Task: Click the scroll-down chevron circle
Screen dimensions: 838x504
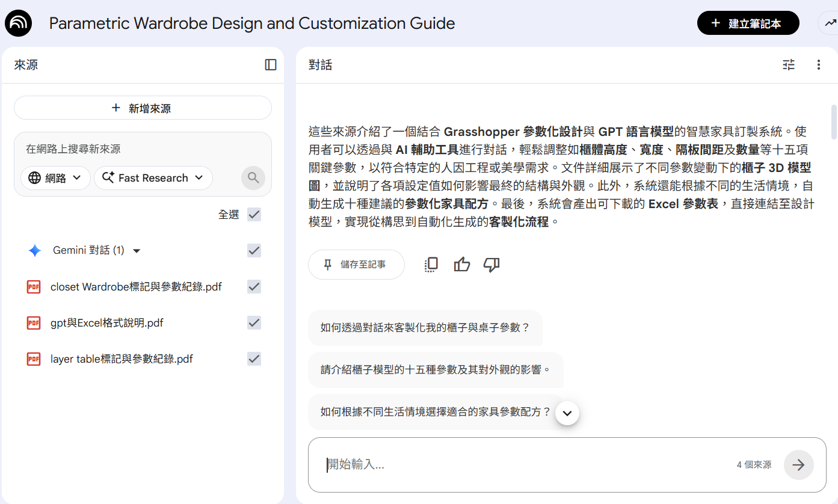Action: 568,413
